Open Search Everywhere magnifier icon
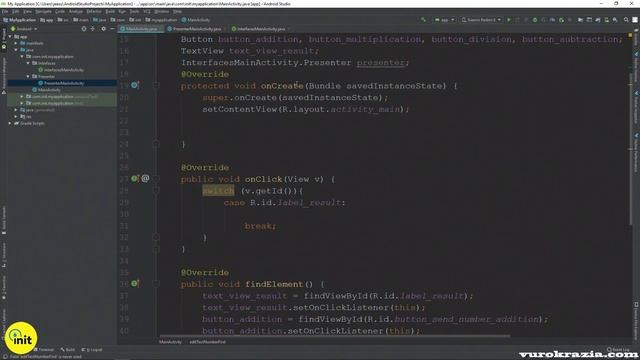640x360 pixels. 626,20
